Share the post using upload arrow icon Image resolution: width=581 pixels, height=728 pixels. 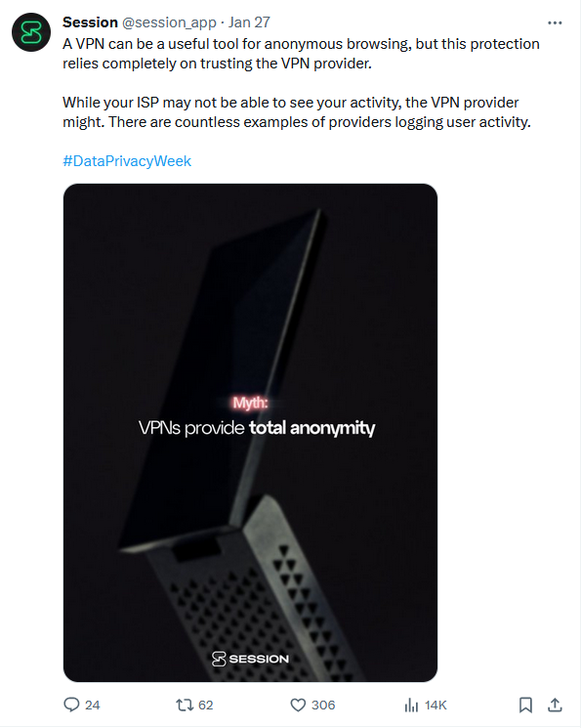[x=555, y=705]
